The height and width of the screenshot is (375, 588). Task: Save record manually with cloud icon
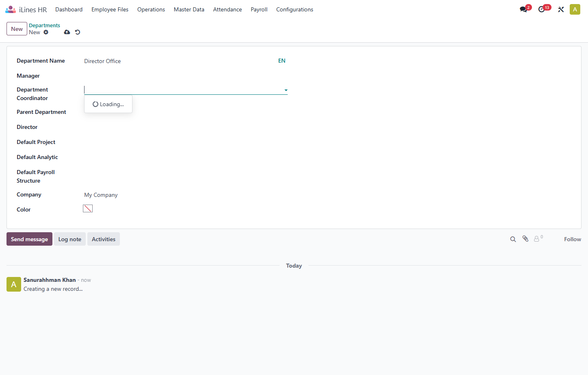tap(67, 32)
